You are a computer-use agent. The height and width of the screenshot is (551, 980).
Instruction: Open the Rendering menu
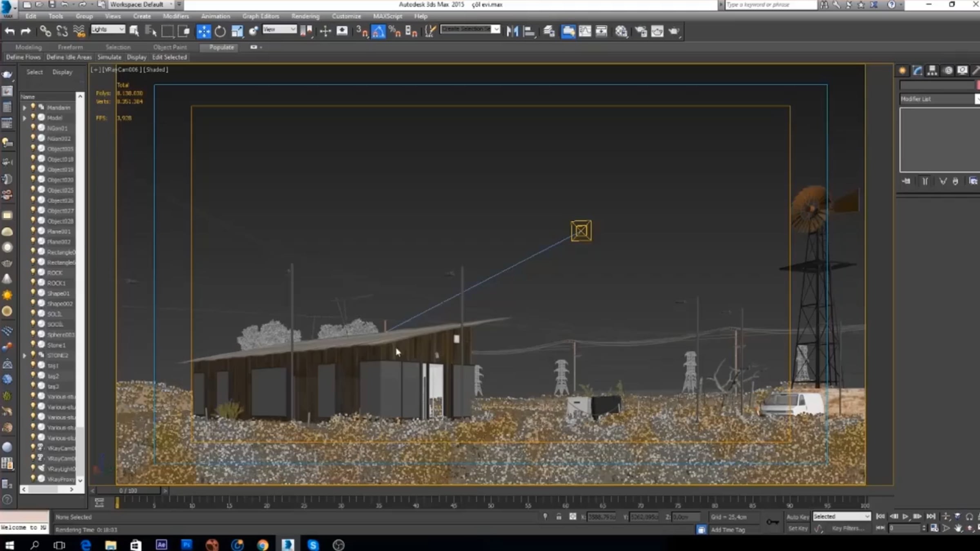[305, 16]
